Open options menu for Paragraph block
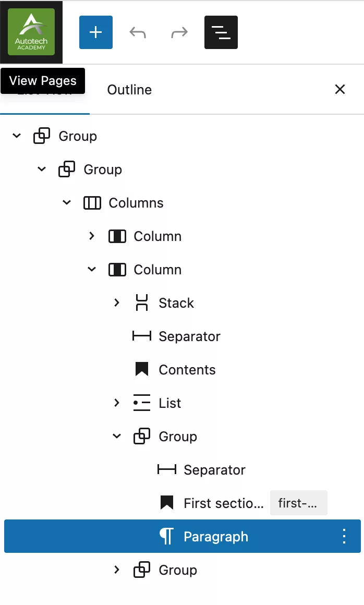This screenshot has height=605, width=364. coord(344,536)
